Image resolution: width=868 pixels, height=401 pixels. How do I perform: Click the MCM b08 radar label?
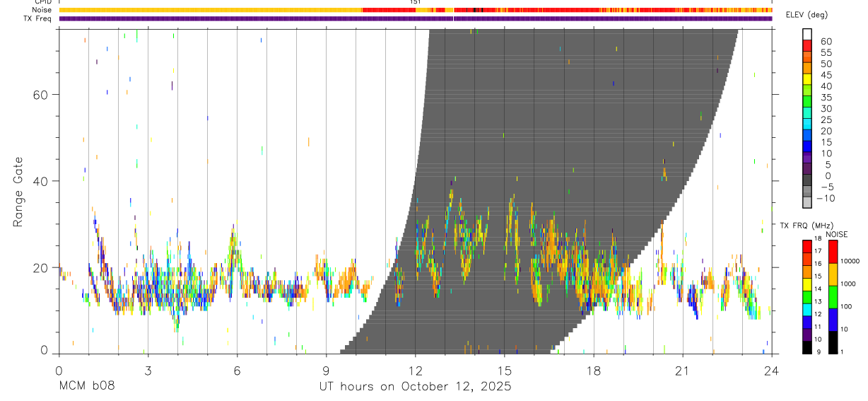pyautogui.click(x=86, y=386)
